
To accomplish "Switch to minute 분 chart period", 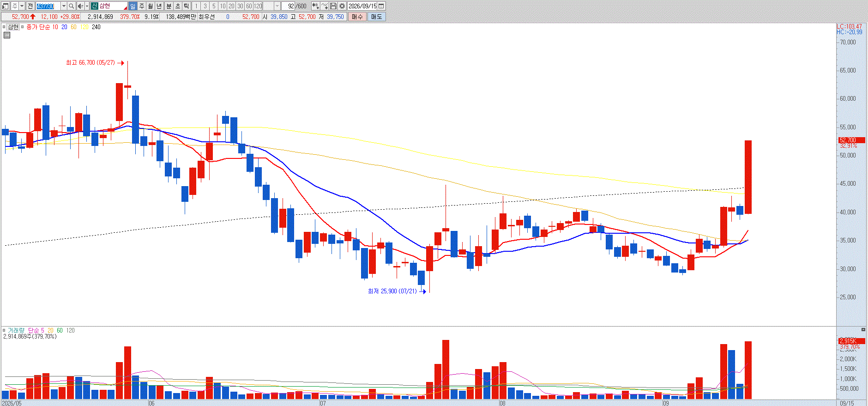I will coord(169,6).
